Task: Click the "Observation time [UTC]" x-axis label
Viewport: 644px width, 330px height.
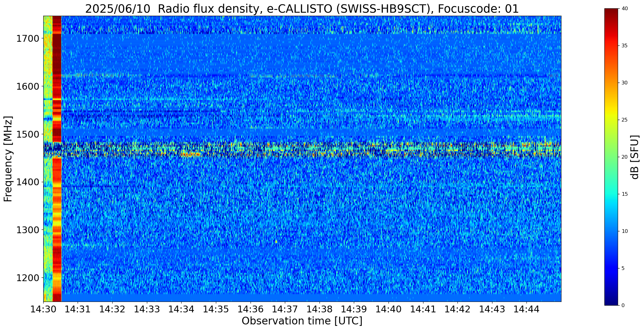Action: coord(302,321)
